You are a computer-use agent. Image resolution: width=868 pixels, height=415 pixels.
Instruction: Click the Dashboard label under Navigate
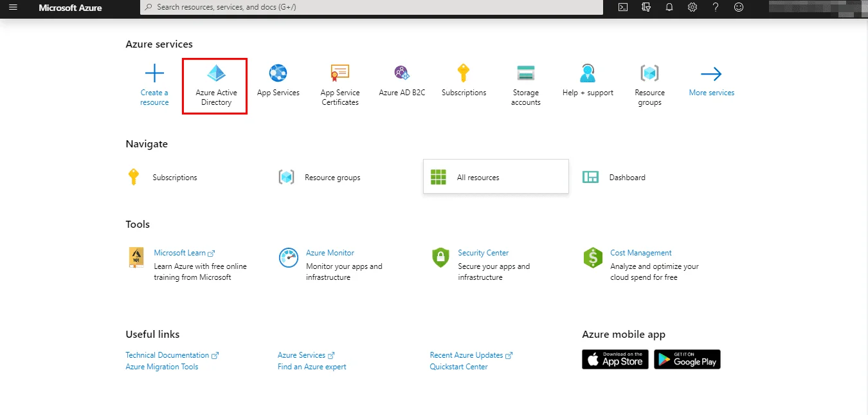point(628,178)
